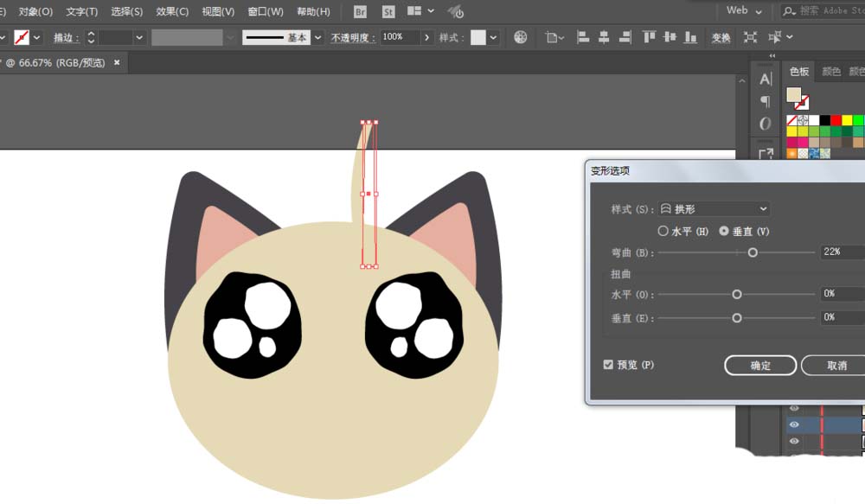This screenshot has width=865, height=504.
Task: Open Adobe Bridge via Br icon
Action: 360,11
